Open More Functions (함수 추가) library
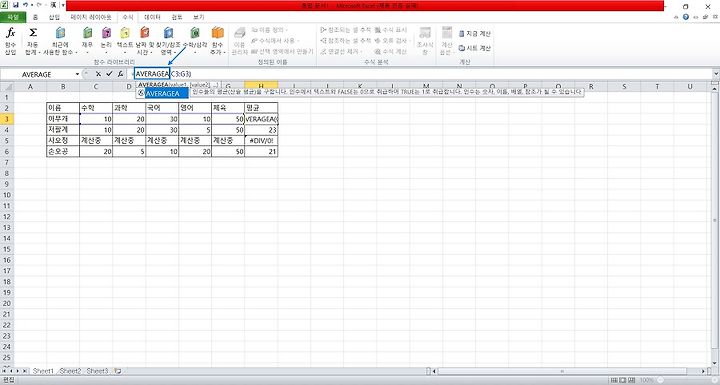The image size is (720, 385). (218, 41)
